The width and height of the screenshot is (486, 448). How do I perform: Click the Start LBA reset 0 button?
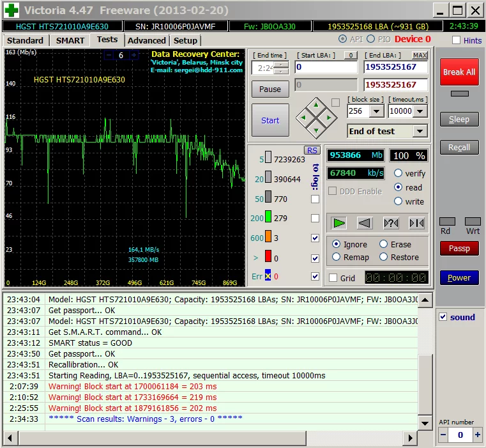(x=351, y=55)
